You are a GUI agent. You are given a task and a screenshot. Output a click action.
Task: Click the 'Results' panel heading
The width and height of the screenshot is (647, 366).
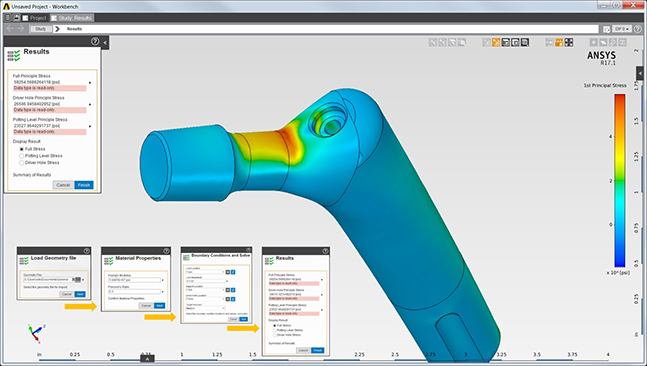coord(36,52)
